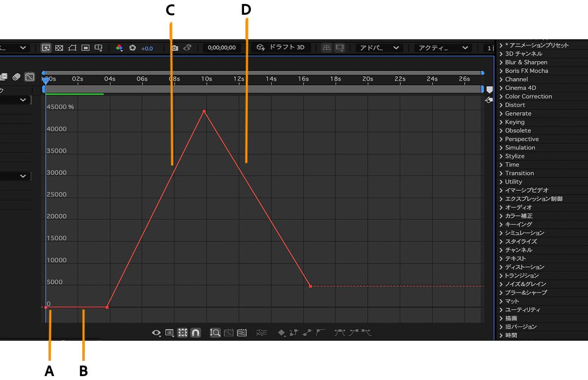Open the edit selected keyframes diamond menu
The width and height of the screenshot is (588, 380).
coord(282,333)
